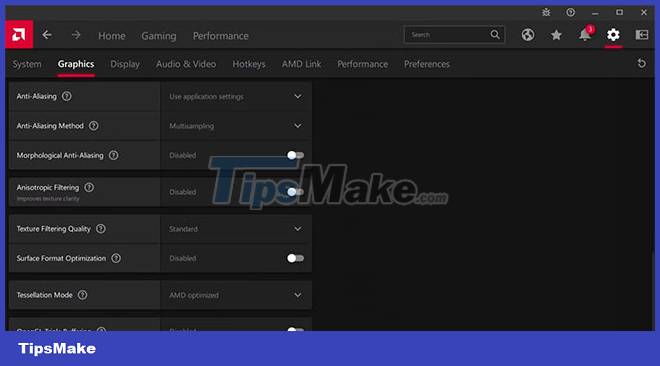Open the web browser globe icon
The width and height of the screenshot is (660, 366).
point(528,34)
